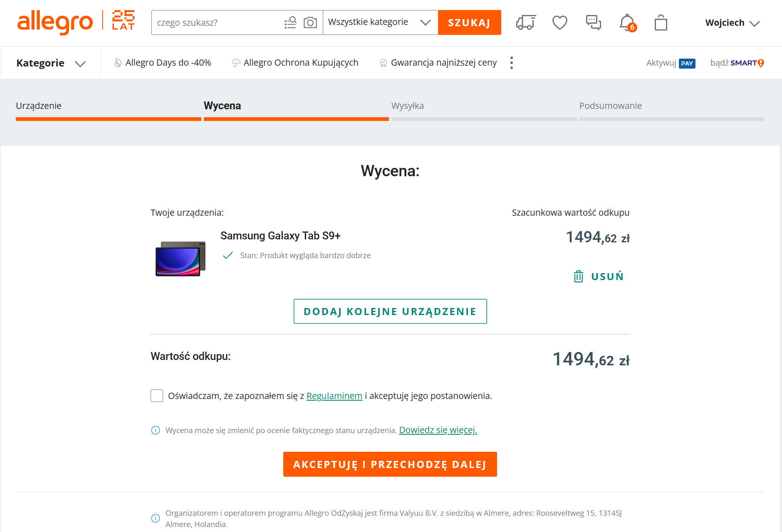Screen dimensions: 782x532
Task: Open the list search icon in search bar
Action: point(290,22)
